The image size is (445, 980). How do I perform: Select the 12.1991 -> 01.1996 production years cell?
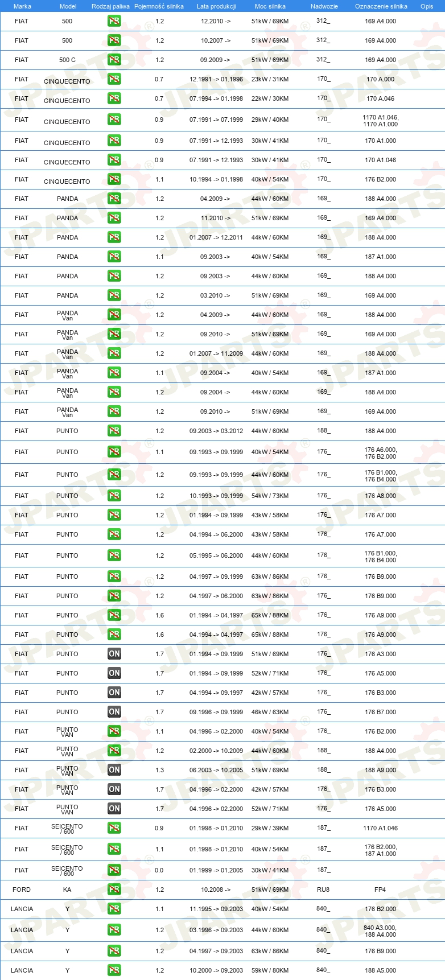[216, 79]
